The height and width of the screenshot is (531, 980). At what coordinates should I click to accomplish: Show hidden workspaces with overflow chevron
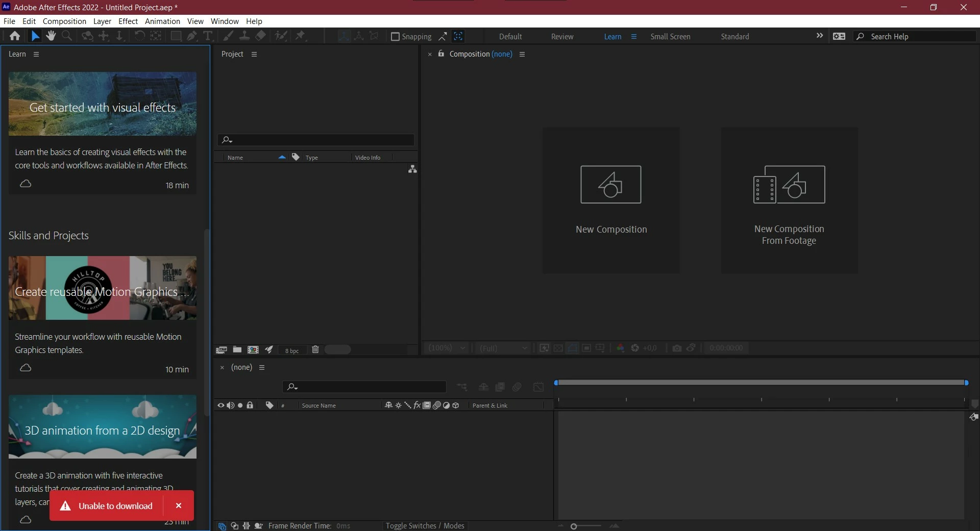[x=820, y=36]
